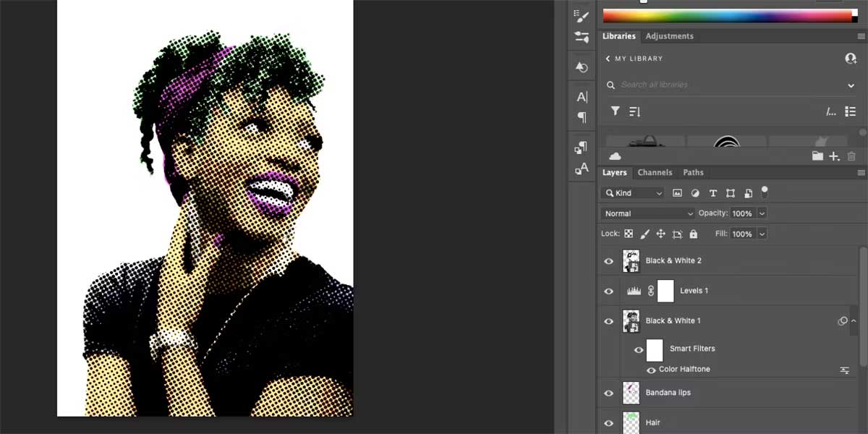Hide the Color Halftone smart filter

[651, 370]
